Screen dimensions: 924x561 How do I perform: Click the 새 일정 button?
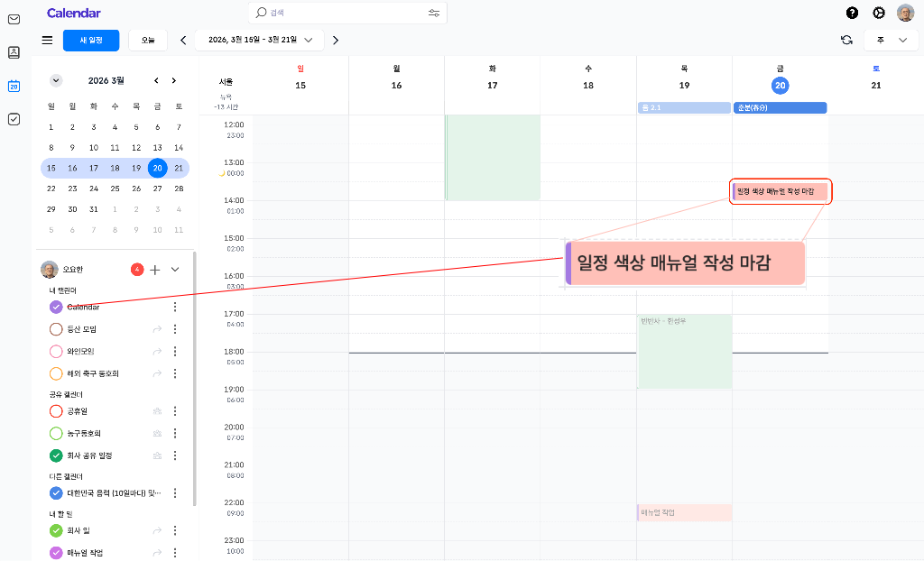pyautogui.click(x=91, y=40)
